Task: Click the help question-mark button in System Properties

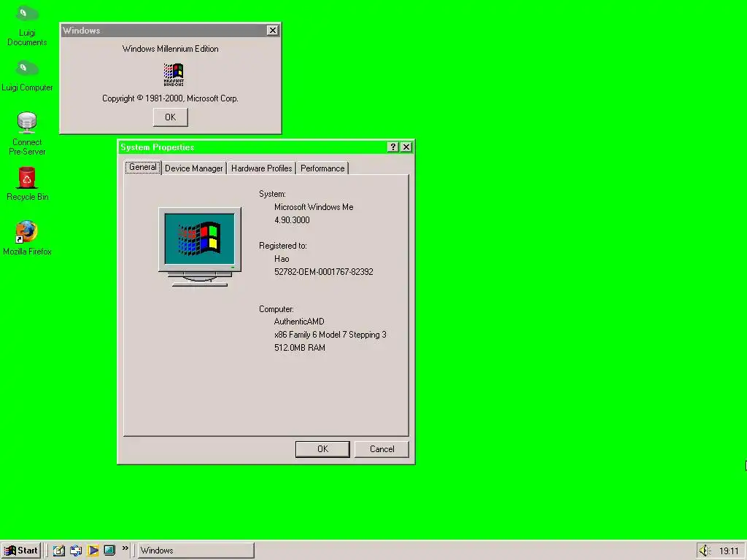Action: click(392, 147)
